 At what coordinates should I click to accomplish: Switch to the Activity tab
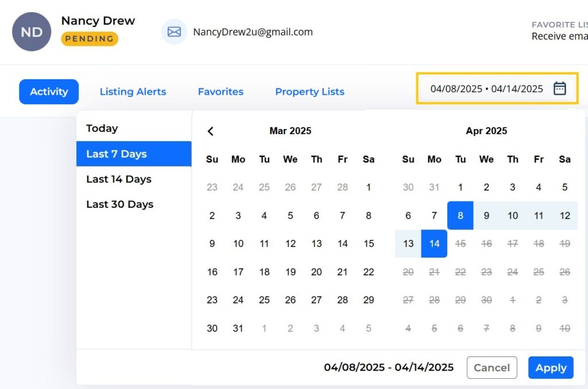(49, 92)
